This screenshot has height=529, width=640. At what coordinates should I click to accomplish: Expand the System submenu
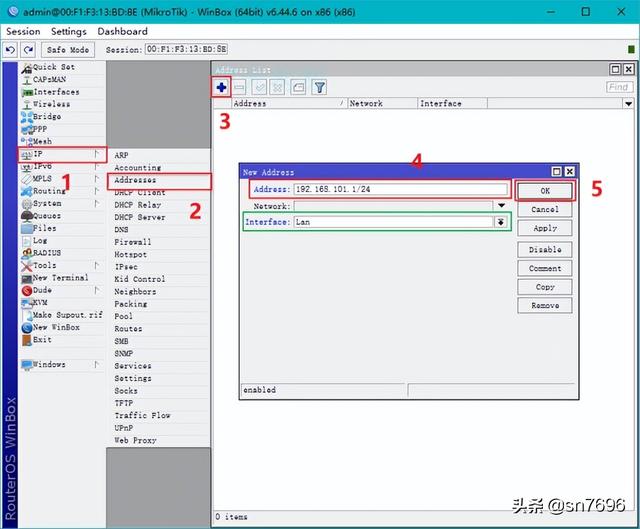click(63, 204)
